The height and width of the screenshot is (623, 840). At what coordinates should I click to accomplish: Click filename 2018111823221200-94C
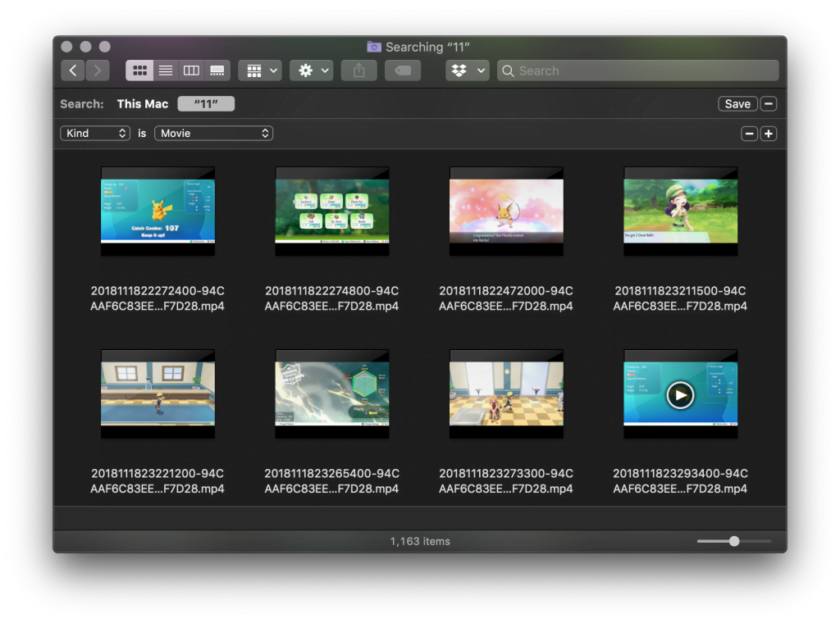coord(157,480)
